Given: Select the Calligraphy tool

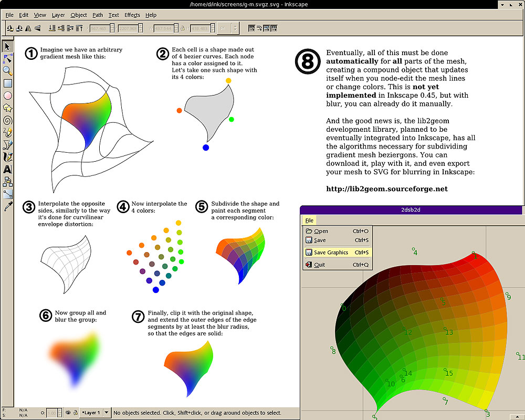Looking at the screenshot, I should click(x=7, y=157).
